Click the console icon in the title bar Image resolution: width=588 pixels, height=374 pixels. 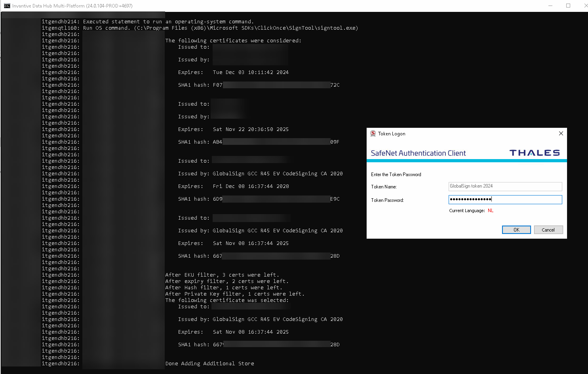coord(7,6)
